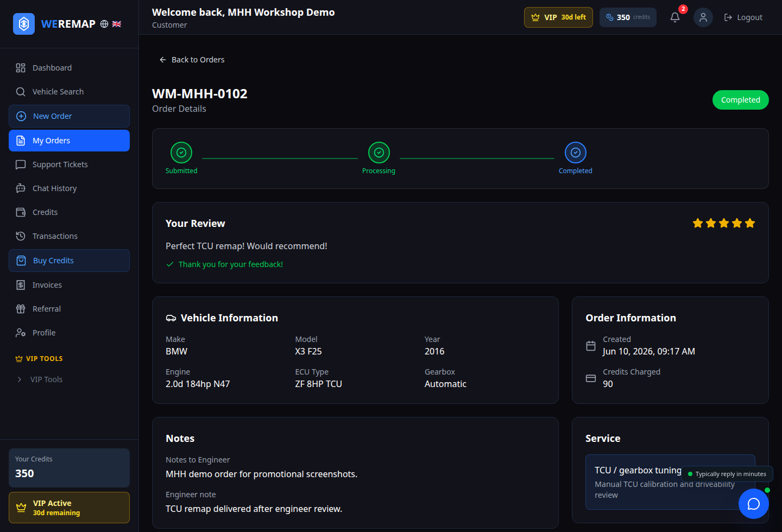Click the engineer note about TCU remap delivered
This screenshot has height=532, width=782.
click(254, 509)
